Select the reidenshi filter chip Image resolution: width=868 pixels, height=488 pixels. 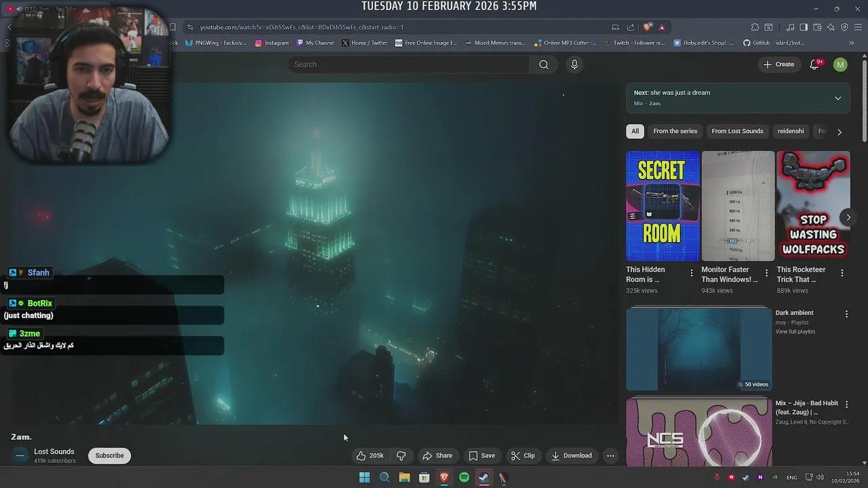791,131
